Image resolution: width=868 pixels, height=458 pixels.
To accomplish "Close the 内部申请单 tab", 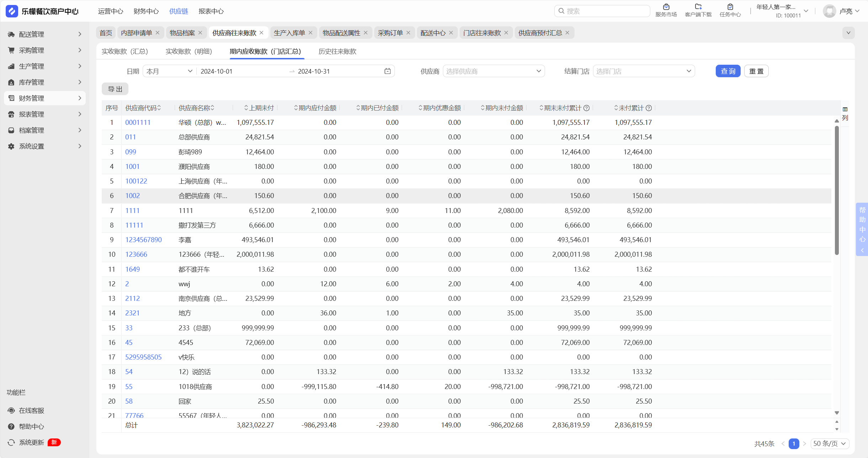I will click(x=158, y=33).
